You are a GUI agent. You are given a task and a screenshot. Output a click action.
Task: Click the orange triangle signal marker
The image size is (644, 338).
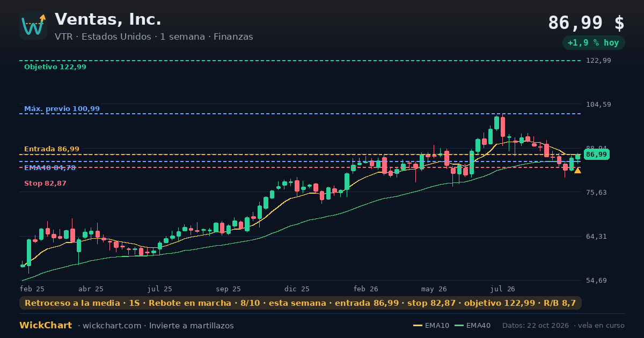click(577, 171)
